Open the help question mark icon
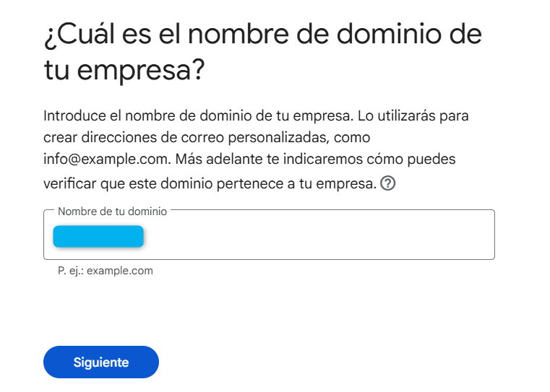 point(387,183)
